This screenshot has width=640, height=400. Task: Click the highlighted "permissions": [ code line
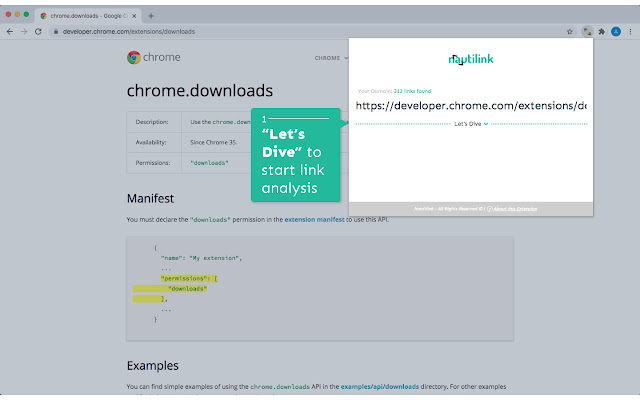tap(189, 278)
